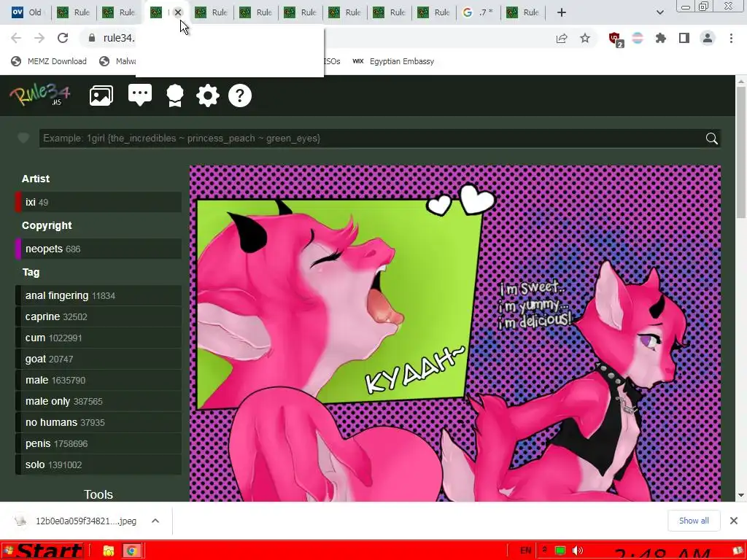Go back with browser back arrow
Image resolution: width=747 pixels, height=560 pixels.
(16, 38)
